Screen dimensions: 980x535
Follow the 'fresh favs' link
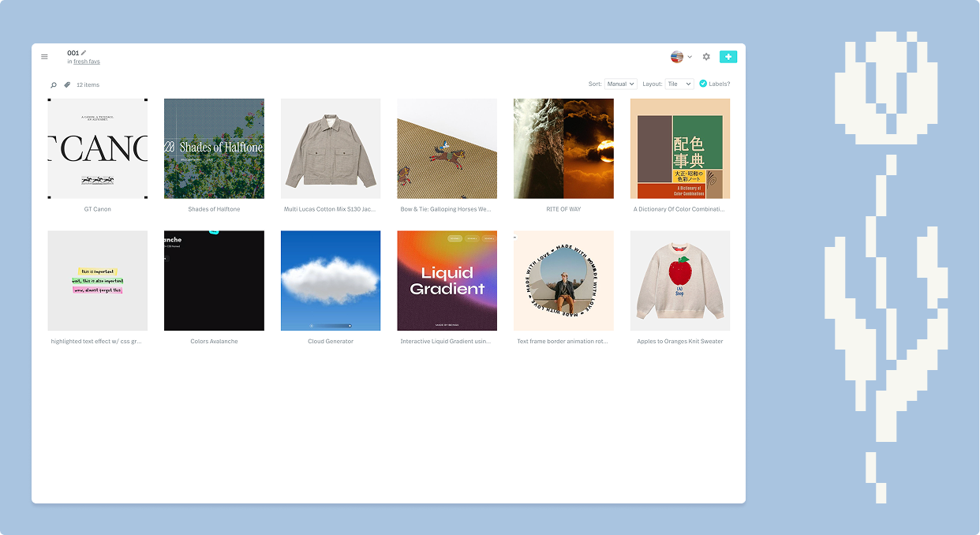click(87, 62)
